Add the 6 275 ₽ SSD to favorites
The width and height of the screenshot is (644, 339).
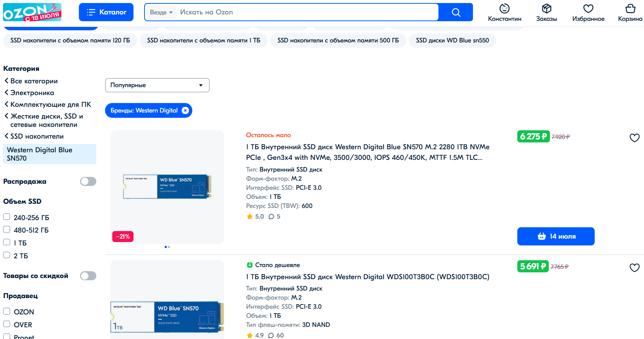click(x=635, y=137)
